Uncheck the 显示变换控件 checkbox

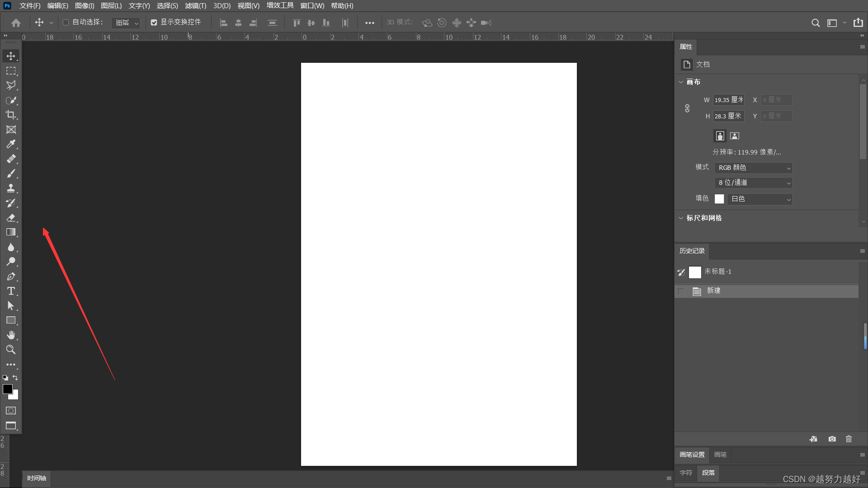click(154, 22)
